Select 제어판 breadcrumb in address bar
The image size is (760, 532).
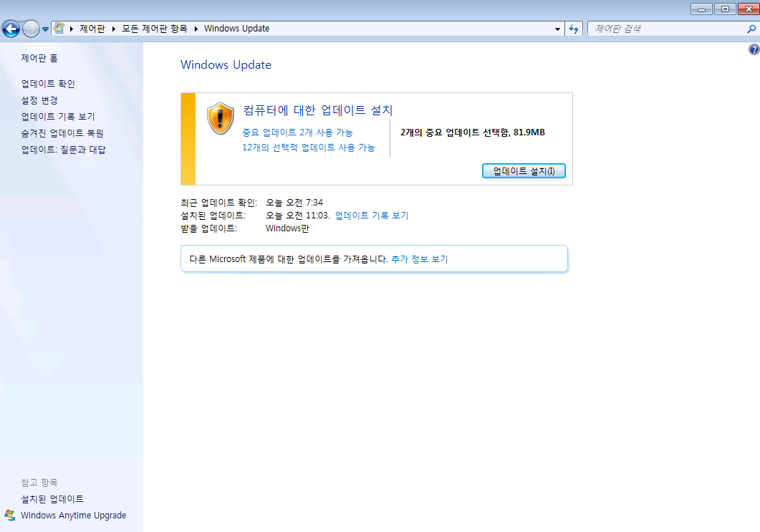[92, 29]
